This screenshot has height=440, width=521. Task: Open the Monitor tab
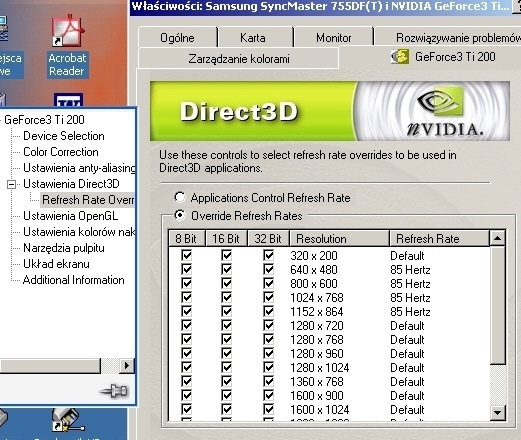334,38
